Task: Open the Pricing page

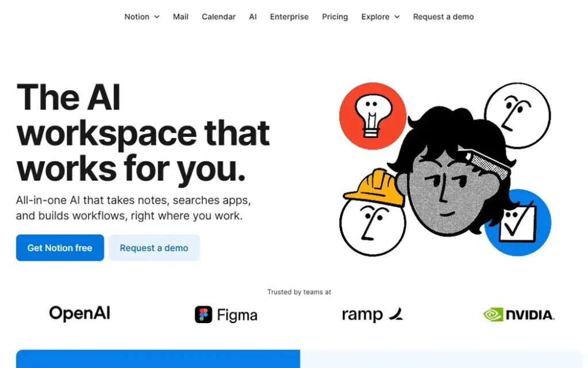Action: point(335,17)
